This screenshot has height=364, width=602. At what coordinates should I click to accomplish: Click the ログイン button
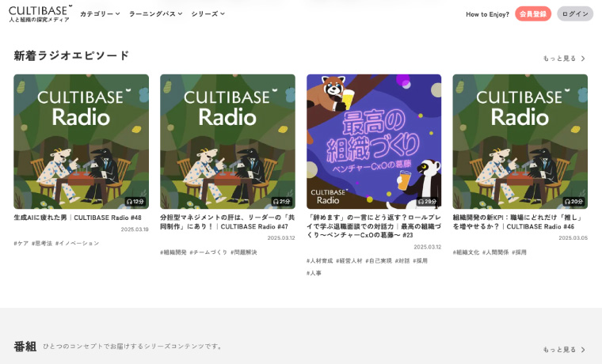tap(575, 13)
